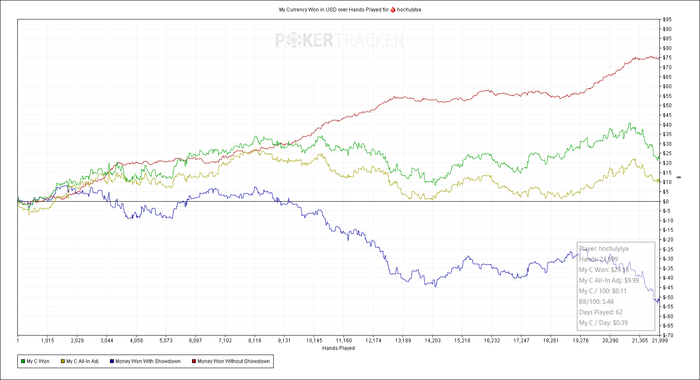
Task: Click the '1,015' x-axis tick label
Action: [47, 340]
